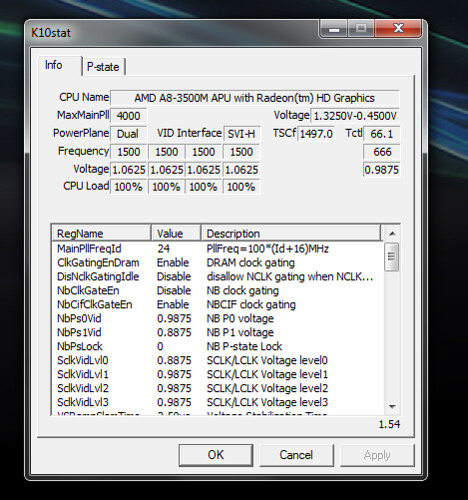Click the Cancel button

(x=296, y=455)
